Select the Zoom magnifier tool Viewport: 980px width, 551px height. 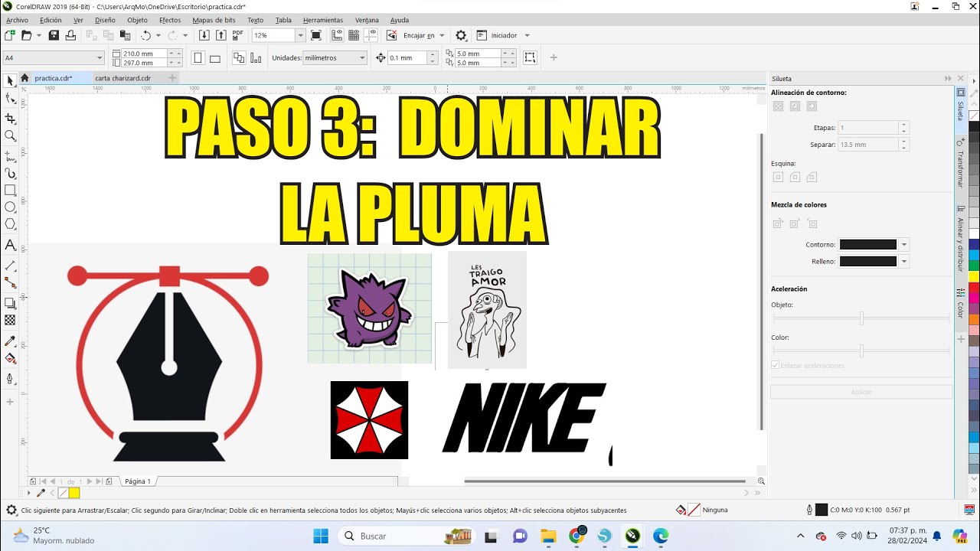click(x=10, y=135)
